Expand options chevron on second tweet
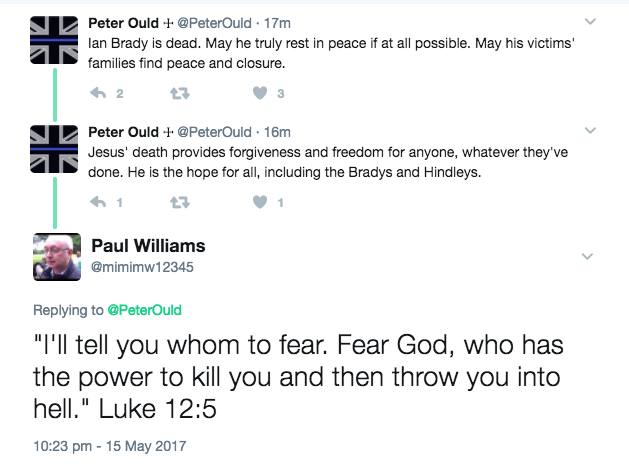 (x=590, y=130)
